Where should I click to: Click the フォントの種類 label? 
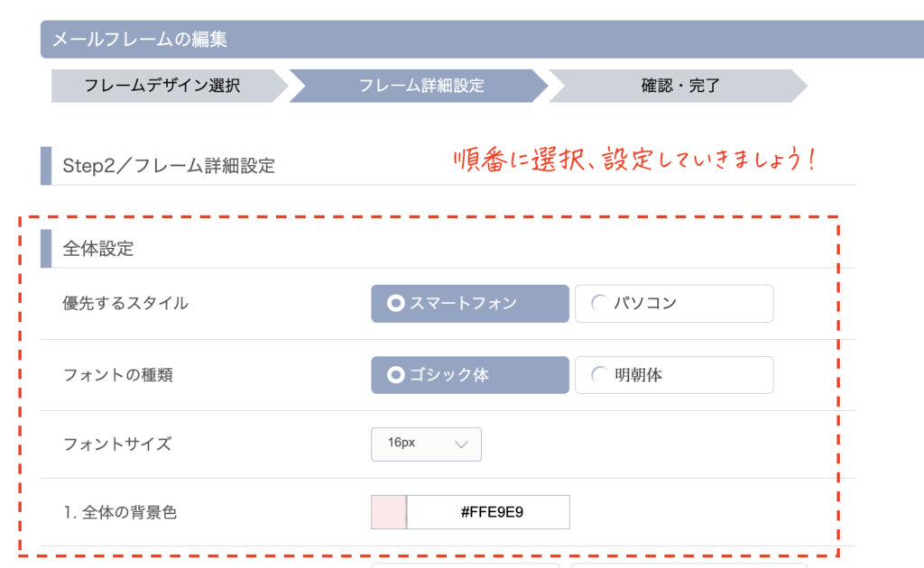point(117,375)
